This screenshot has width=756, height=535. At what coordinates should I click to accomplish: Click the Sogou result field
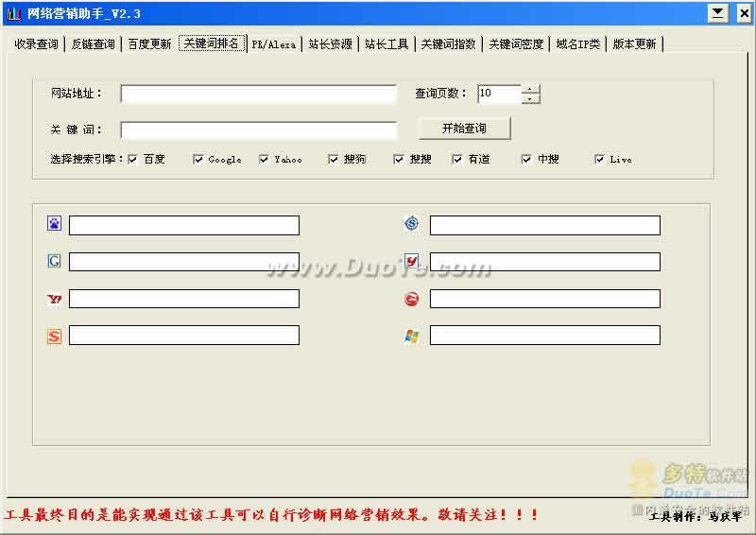184,336
